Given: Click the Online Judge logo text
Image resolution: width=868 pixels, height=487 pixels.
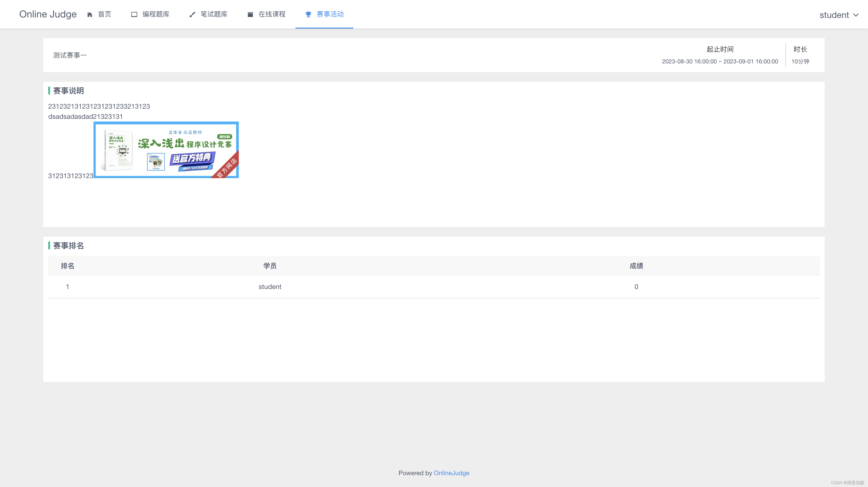Looking at the screenshot, I should coord(48,14).
